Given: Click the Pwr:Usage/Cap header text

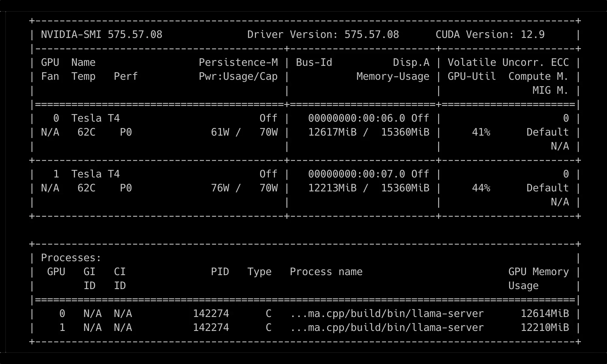Looking at the screenshot, I should pos(238,76).
